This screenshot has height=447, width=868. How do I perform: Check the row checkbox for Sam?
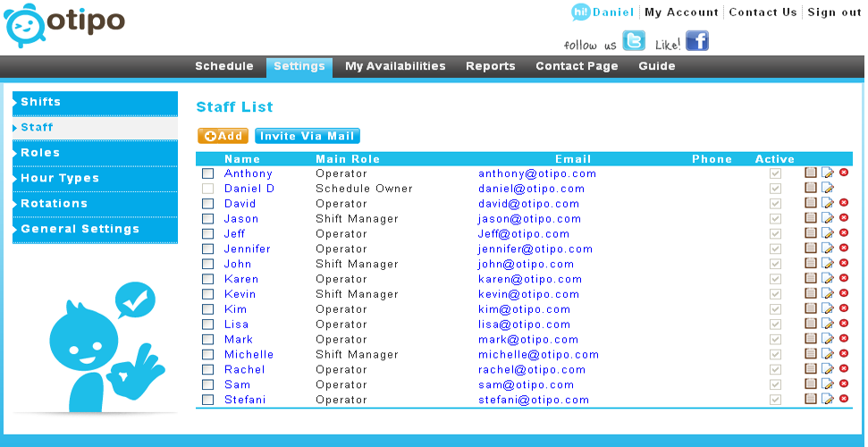point(208,384)
